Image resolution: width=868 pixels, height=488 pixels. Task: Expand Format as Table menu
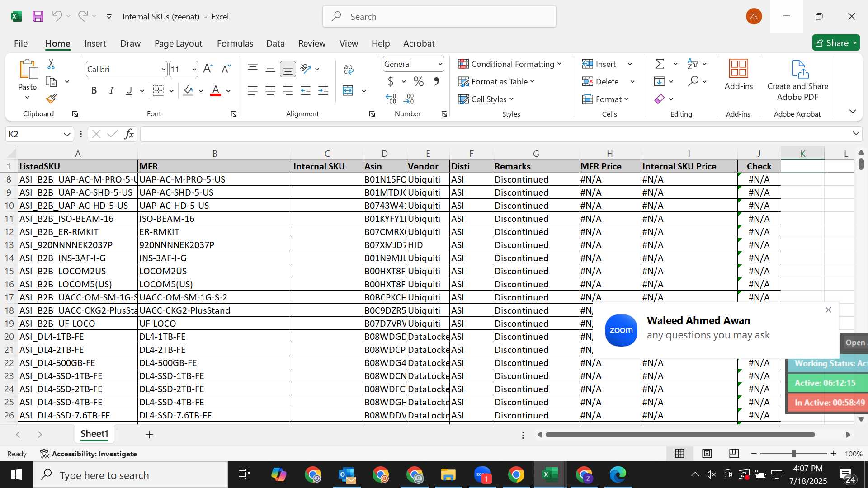496,81
